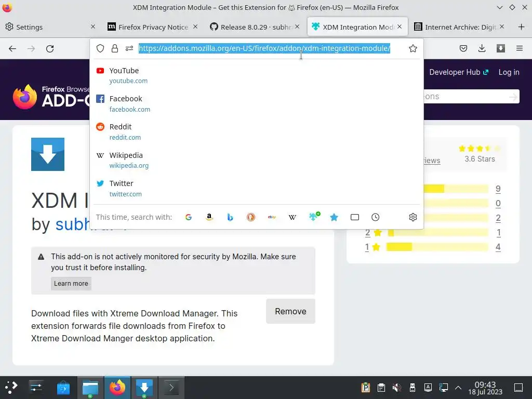Add the new search engine with plus badge
The image size is (532, 399).
point(314,217)
